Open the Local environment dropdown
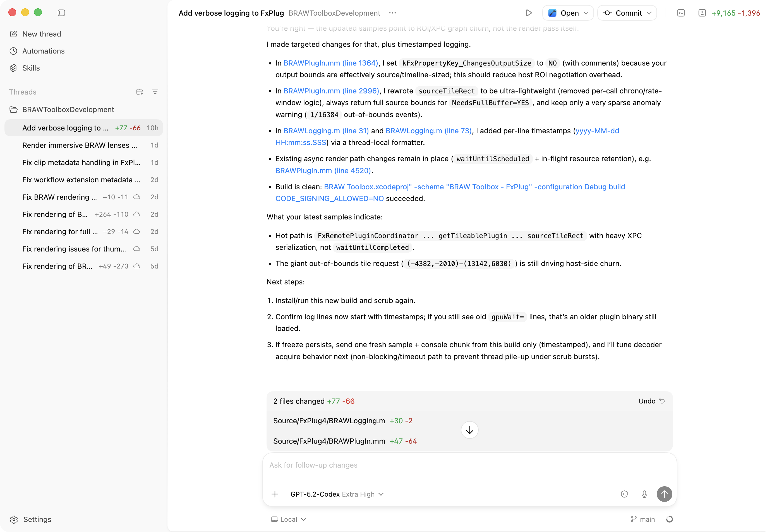772x532 pixels. 289,519
